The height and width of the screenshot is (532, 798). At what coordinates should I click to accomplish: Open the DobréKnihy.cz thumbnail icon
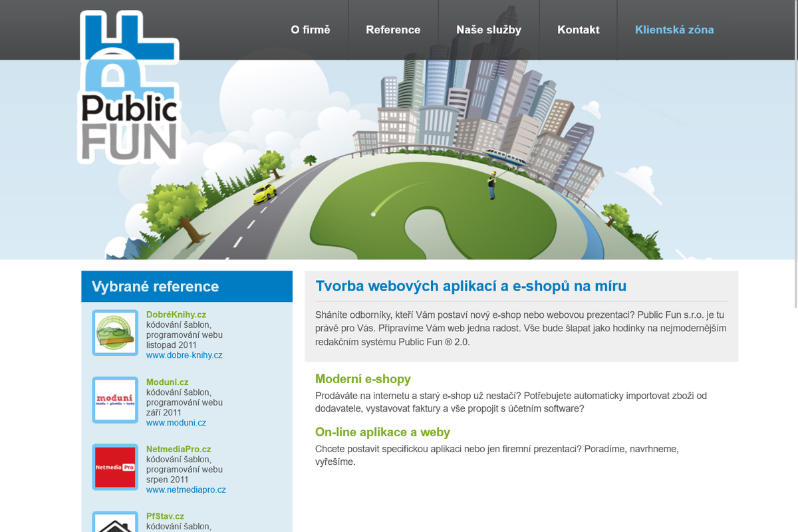(x=115, y=332)
